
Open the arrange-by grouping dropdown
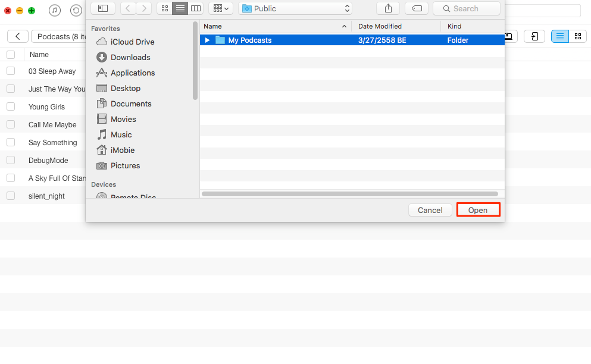[221, 8]
